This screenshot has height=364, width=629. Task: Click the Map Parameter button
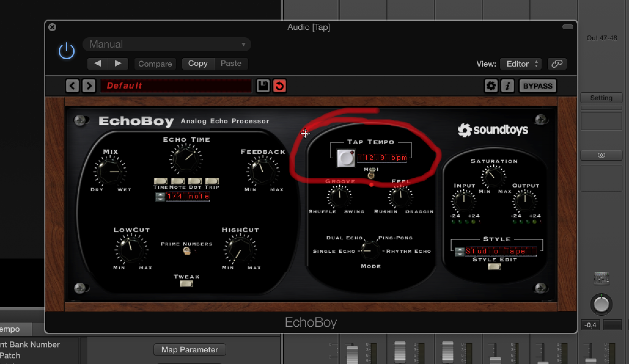tap(189, 350)
